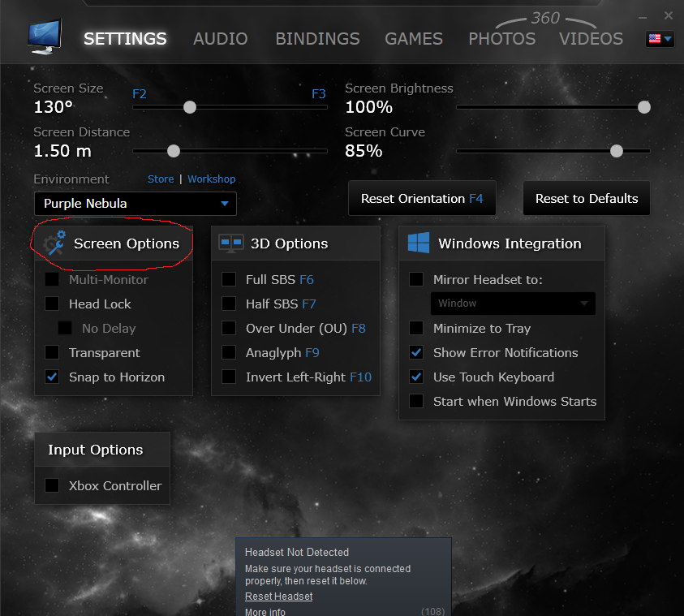Click the 100% brightness value
The height and width of the screenshot is (616, 684).
point(368,107)
